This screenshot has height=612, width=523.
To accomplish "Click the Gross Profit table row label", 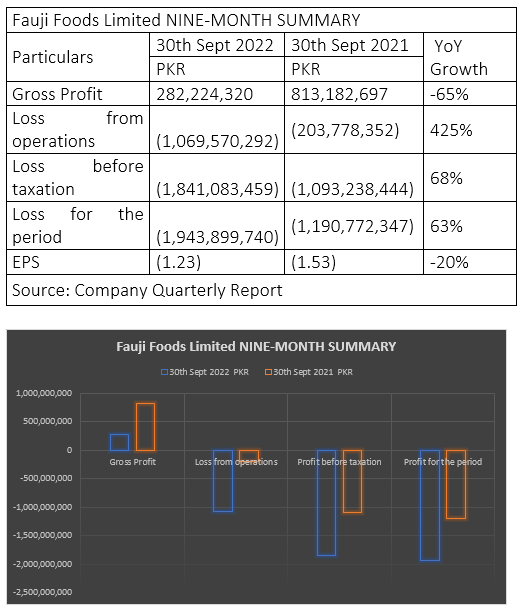I will [x=57, y=94].
